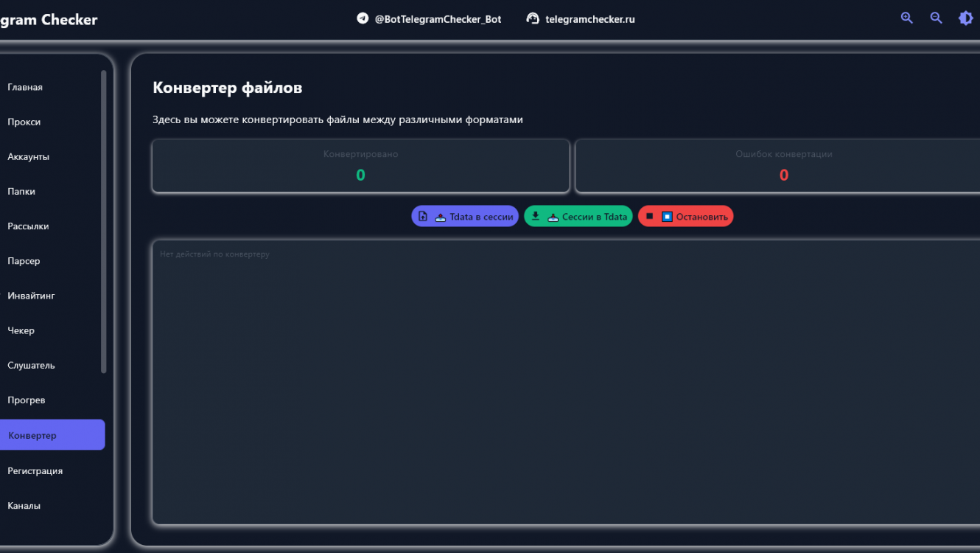Click the sidebar vertical scrollbar
980x553 pixels.
click(x=104, y=221)
